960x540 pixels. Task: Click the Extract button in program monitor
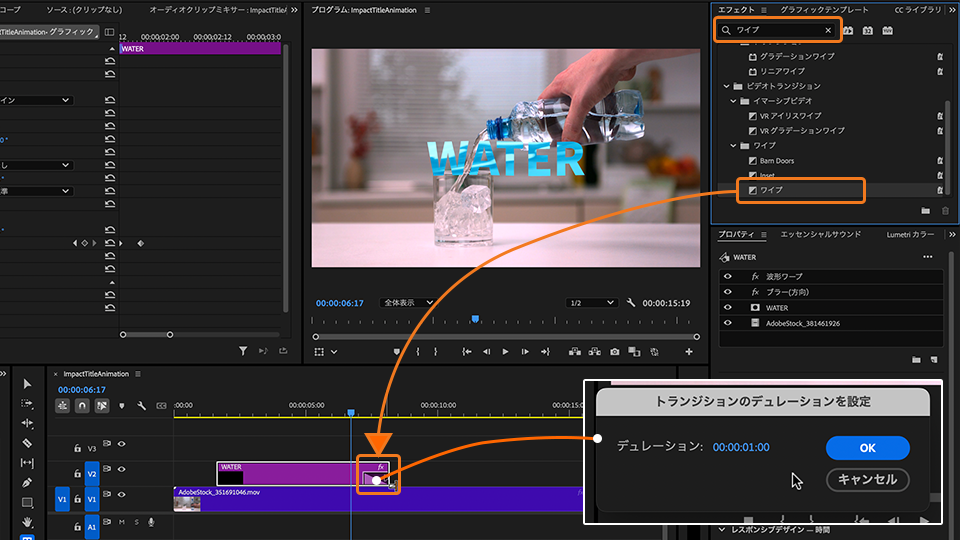(x=594, y=351)
